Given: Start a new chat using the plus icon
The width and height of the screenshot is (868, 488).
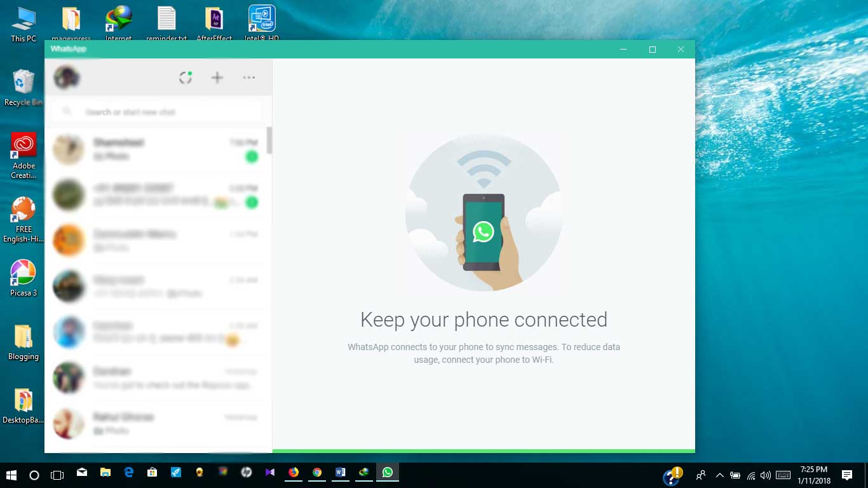Looking at the screenshot, I should point(217,77).
